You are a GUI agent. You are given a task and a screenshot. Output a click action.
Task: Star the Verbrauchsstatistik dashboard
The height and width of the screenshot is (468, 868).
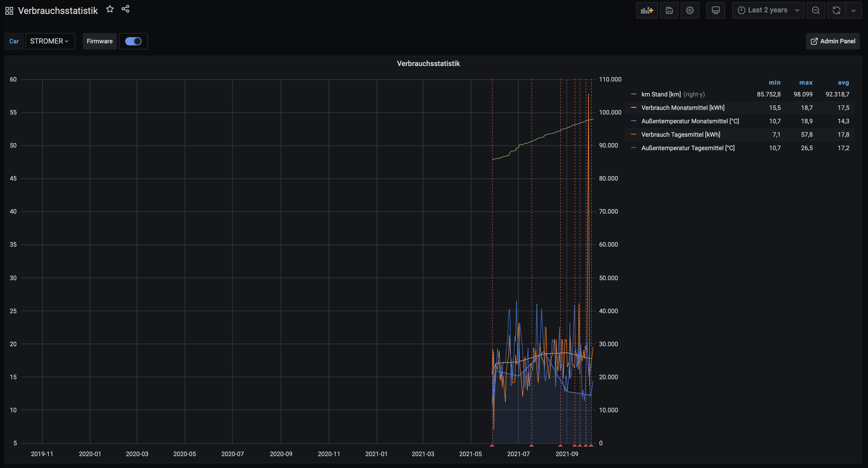pyautogui.click(x=110, y=9)
